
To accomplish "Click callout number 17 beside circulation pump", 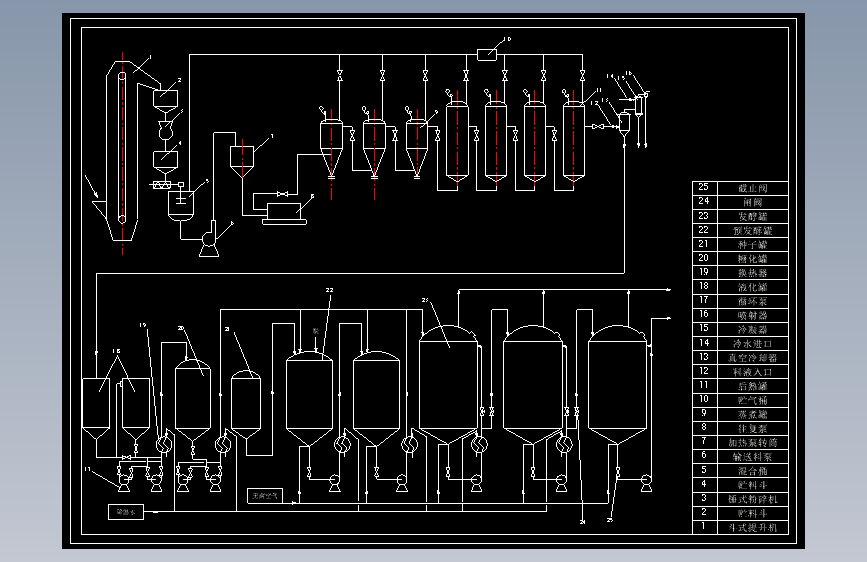I will pyautogui.click(x=87, y=469).
